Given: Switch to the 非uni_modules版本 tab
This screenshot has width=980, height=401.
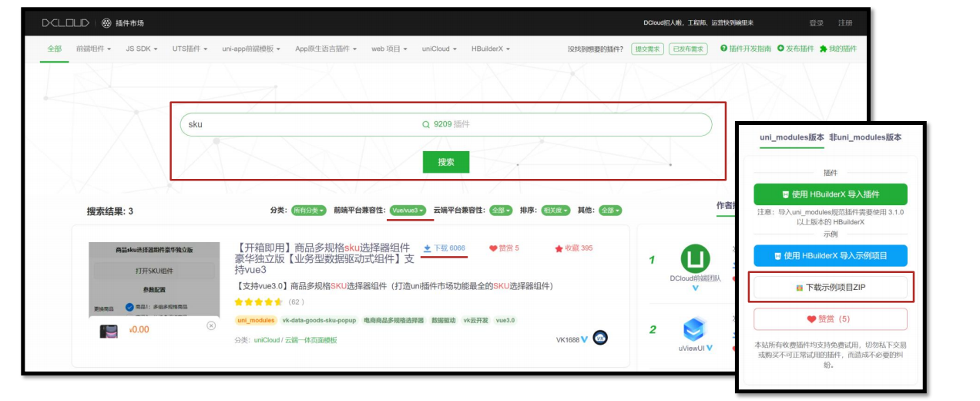Looking at the screenshot, I should pyautogui.click(x=865, y=137).
